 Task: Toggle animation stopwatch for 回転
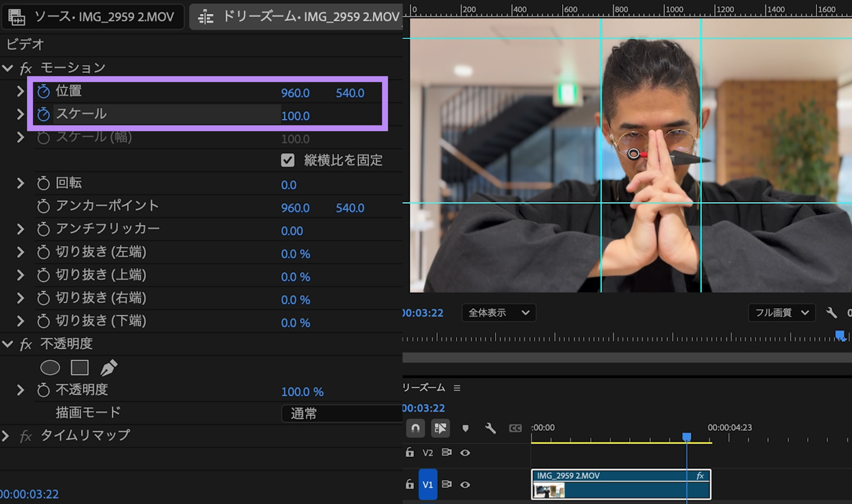(x=43, y=183)
